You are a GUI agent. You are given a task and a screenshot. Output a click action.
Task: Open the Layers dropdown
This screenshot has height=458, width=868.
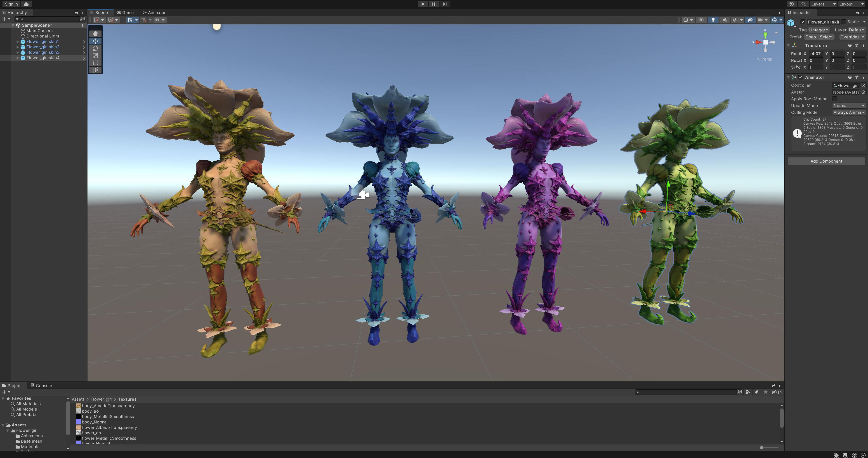click(x=823, y=4)
